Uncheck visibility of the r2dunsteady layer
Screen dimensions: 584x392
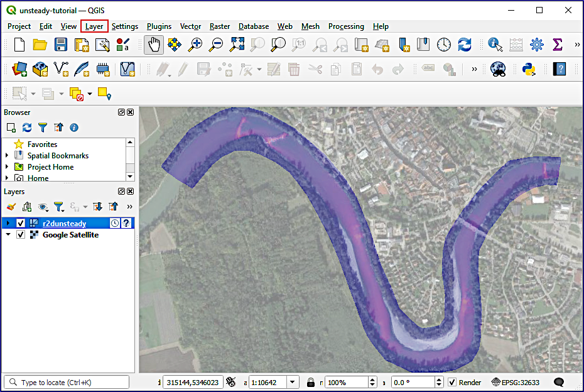[20, 223]
